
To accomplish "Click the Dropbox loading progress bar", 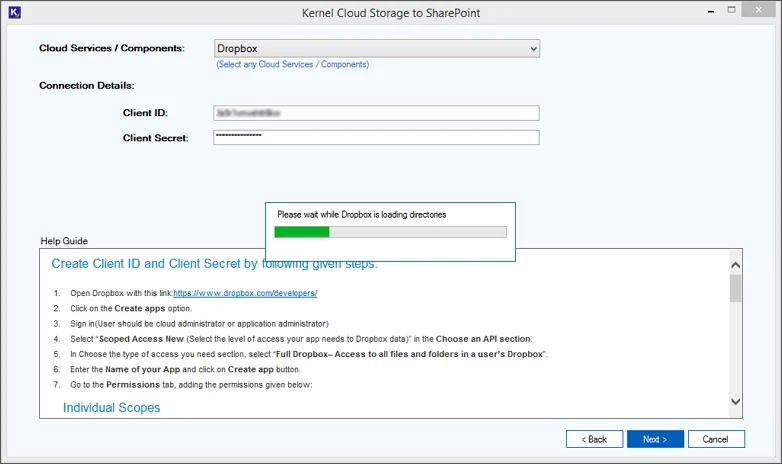I will coord(390,232).
